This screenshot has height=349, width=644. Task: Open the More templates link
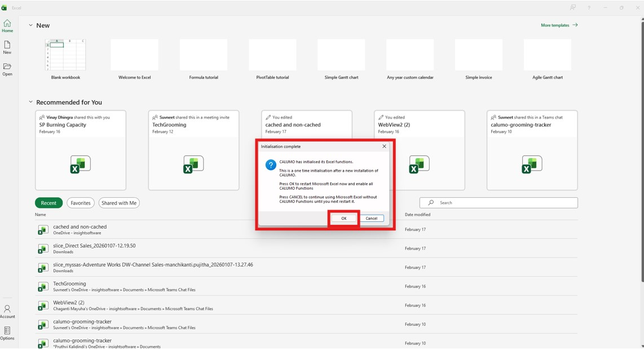(559, 25)
